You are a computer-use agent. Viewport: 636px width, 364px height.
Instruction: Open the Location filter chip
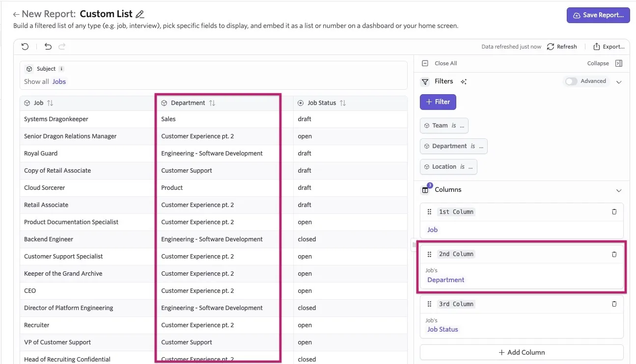tap(448, 167)
